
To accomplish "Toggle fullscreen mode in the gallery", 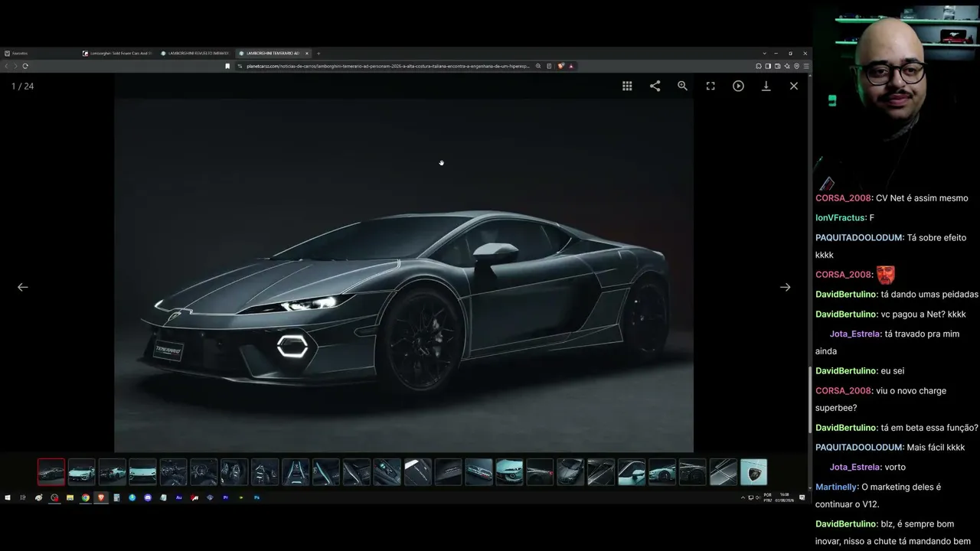I will (710, 86).
